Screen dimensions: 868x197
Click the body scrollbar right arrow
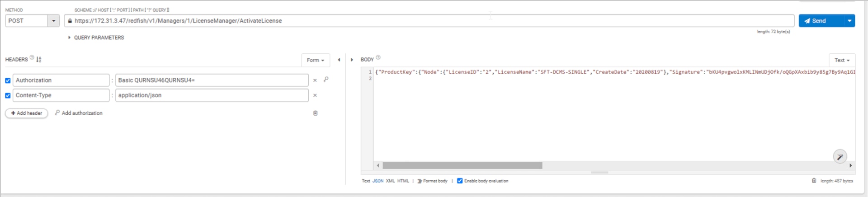tap(851, 165)
